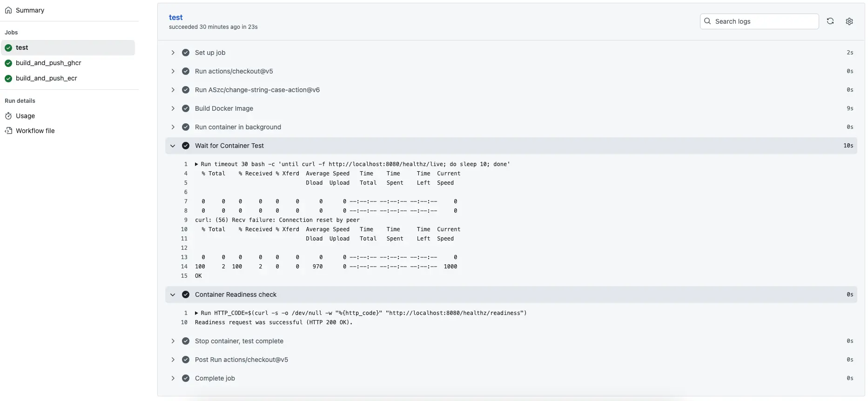Collapse the Container Readiness check step
868x401 pixels.
coord(173,294)
